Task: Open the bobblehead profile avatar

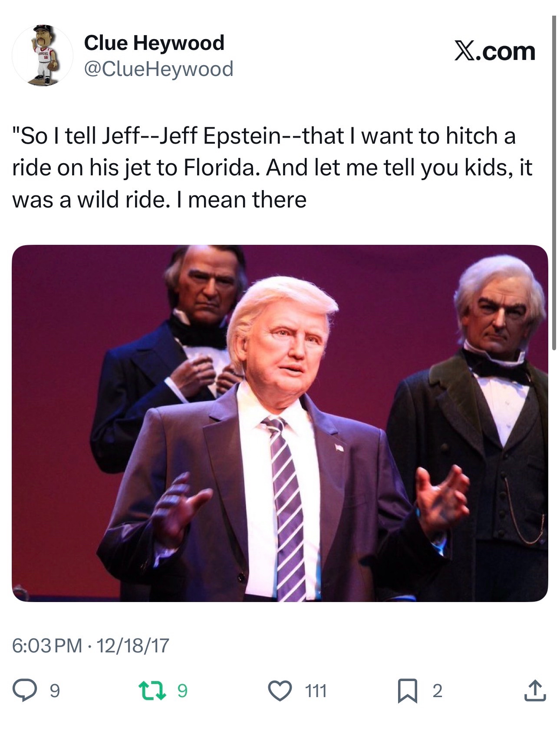Action: [x=42, y=55]
